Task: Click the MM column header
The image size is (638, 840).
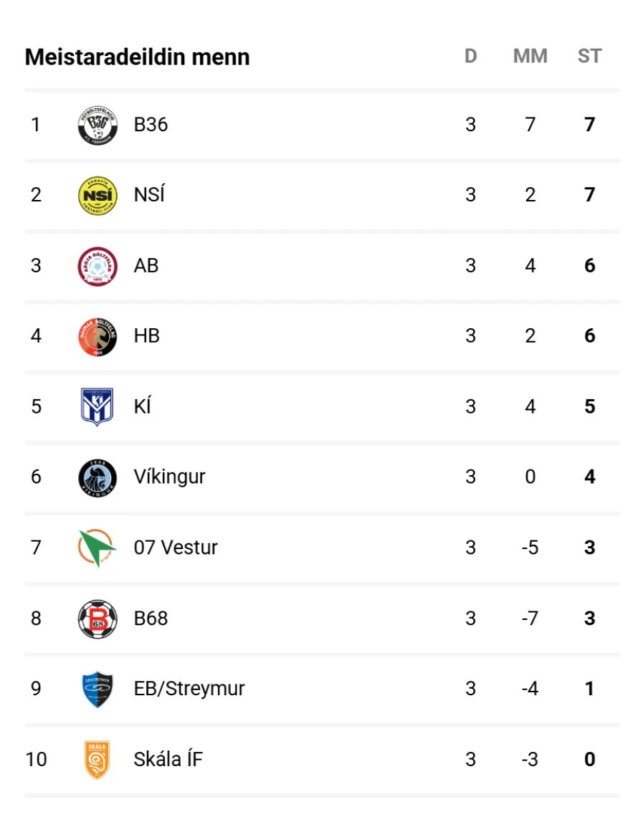Action: (530, 57)
